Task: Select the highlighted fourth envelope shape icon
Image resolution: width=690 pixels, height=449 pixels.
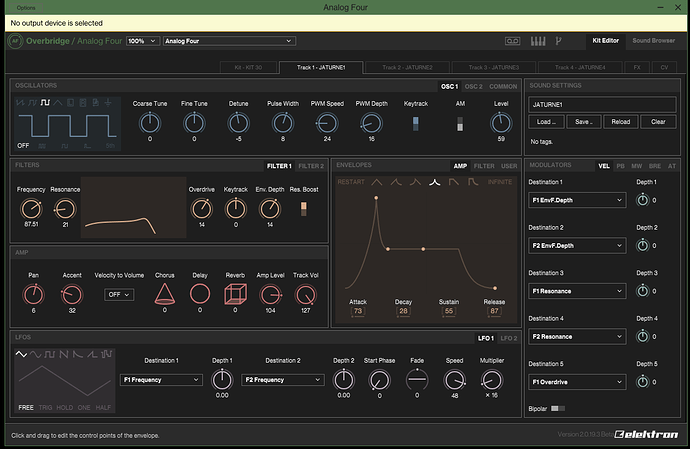Action: pyautogui.click(x=435, y=182)
